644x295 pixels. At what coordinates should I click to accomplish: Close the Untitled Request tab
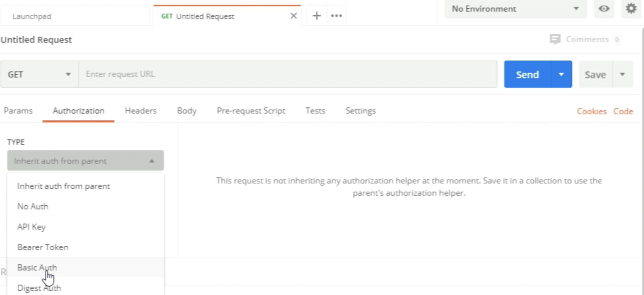tap(294, 16)
